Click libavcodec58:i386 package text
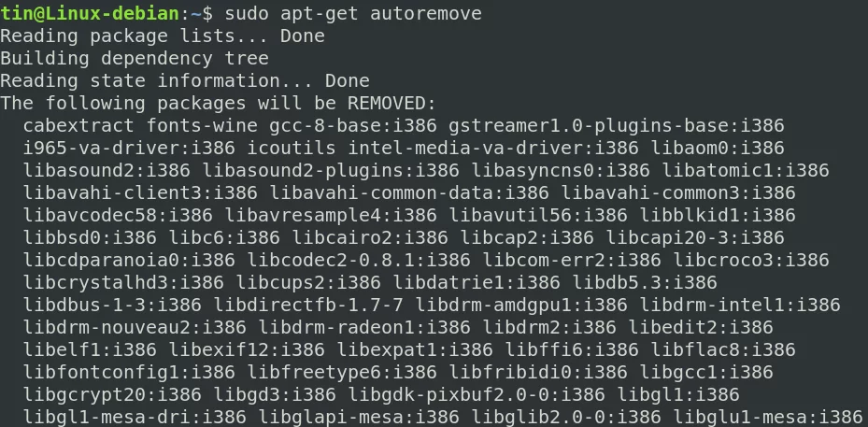The image size is (868, 427). tap(118, 215)
